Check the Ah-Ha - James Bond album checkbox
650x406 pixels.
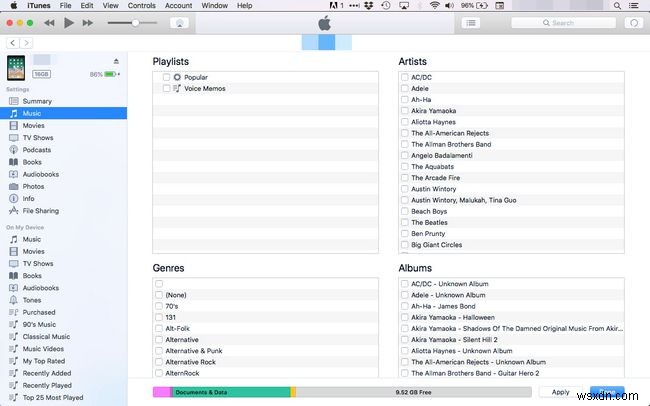tap(404, 306)
